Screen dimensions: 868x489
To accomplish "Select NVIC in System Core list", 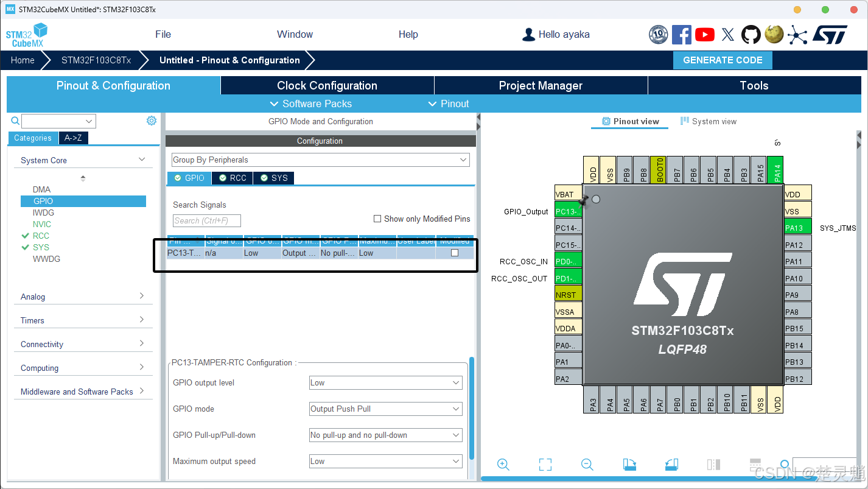I will 42,224.
